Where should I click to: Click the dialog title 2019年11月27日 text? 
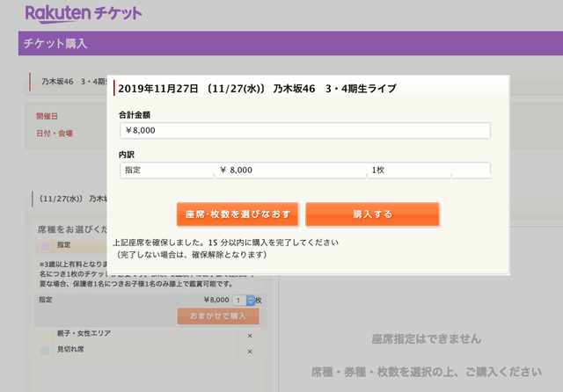[257, 89]
